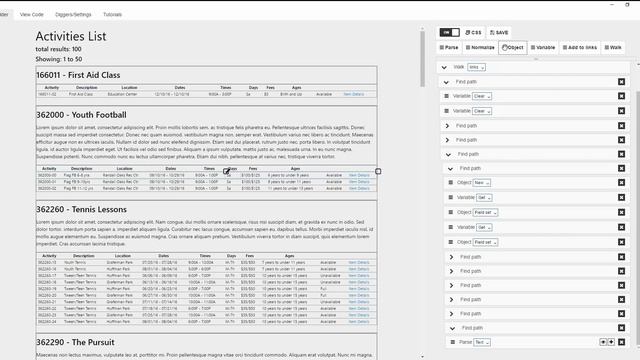Click the 'Showing: 1 to 50' text
Image resolution: width=640 pixels, height=360 pixels.
pyautogui.click(x=59, y=59)
